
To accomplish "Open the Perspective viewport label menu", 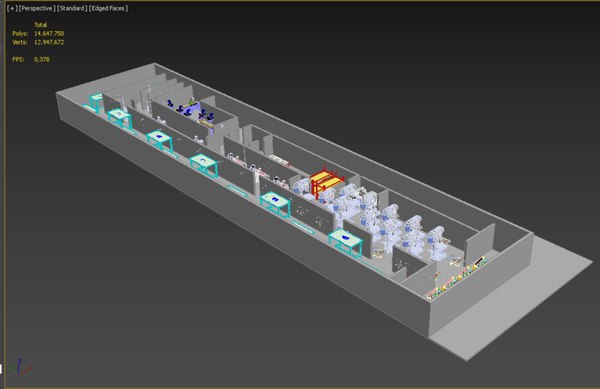I will [x=38, y=8].
